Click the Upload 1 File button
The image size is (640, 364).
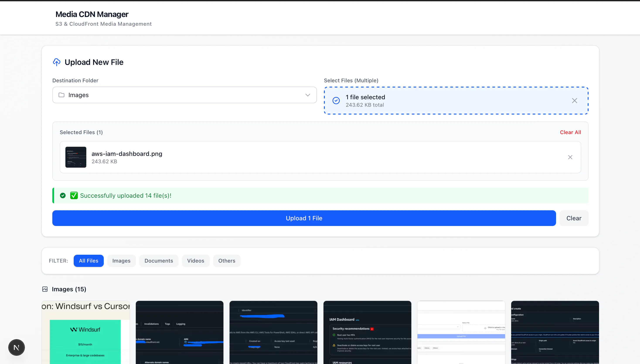tap(304, 218)
